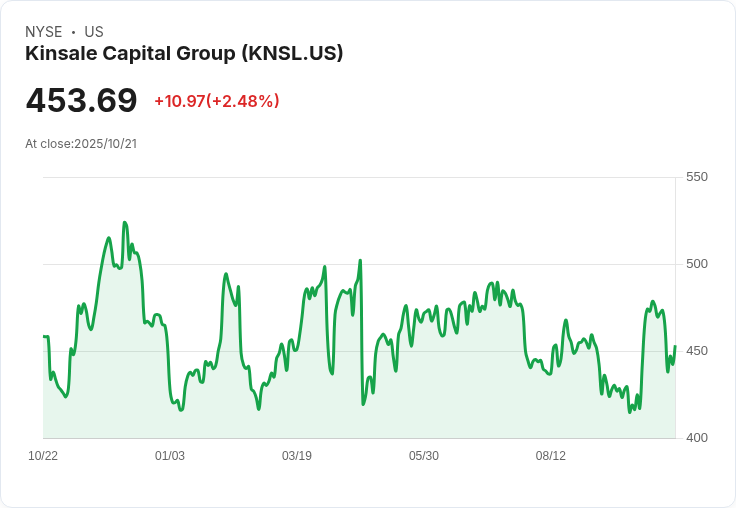Click the last data point of the price line
736x508 pixels.
point(675,346)
